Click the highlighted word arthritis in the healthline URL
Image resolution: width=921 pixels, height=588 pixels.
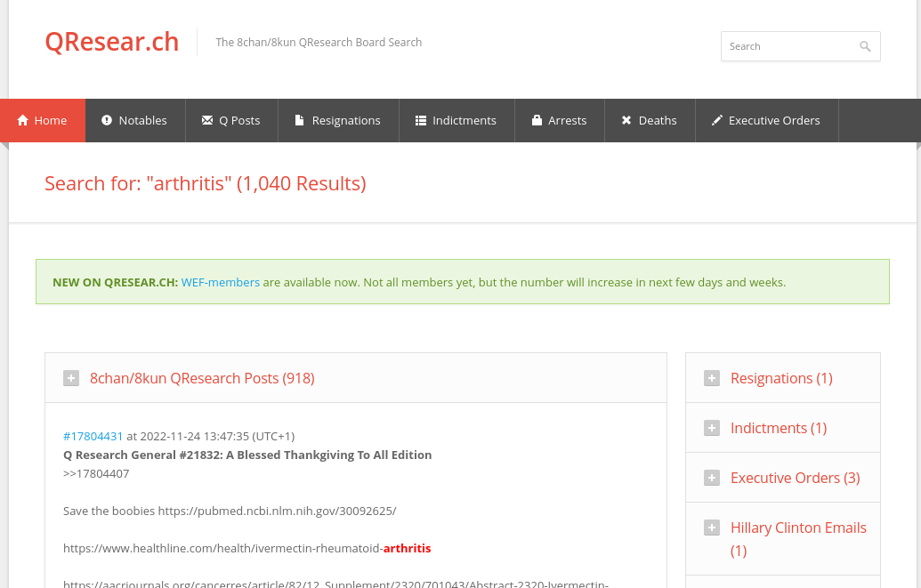pyautogui.click(x=407, y=549)
